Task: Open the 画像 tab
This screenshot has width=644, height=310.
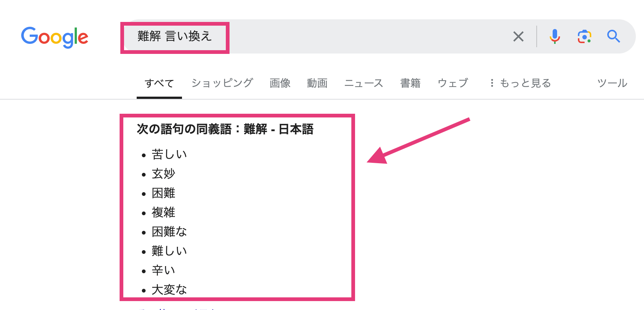Action: pos(280,83)
